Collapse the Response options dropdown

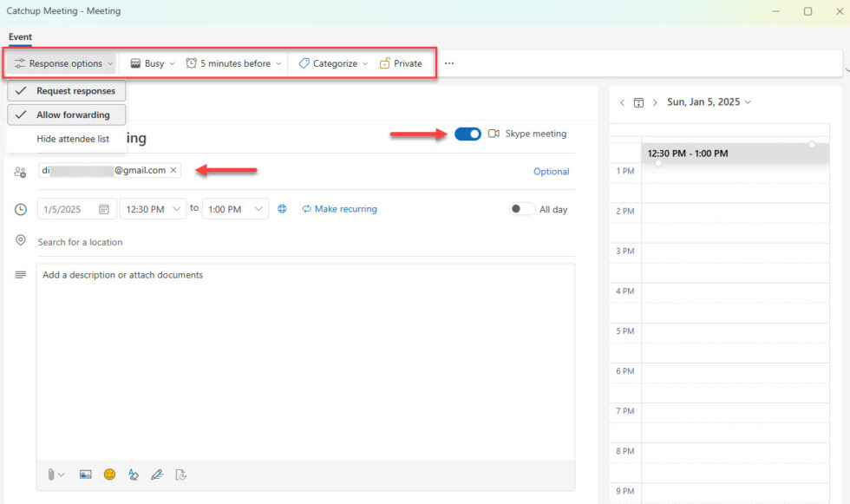pos(63,63)
